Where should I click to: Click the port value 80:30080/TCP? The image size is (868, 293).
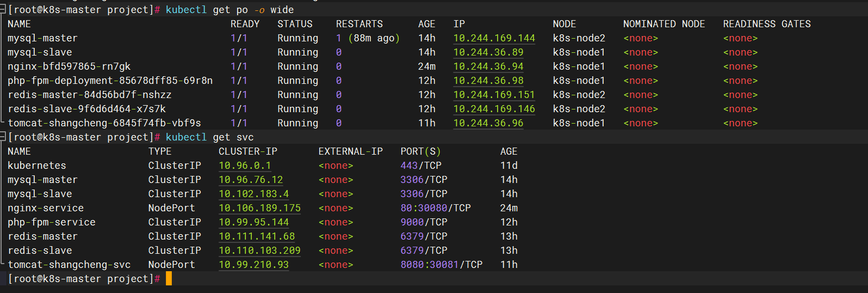pyautogui.click(x=436, y=208)
